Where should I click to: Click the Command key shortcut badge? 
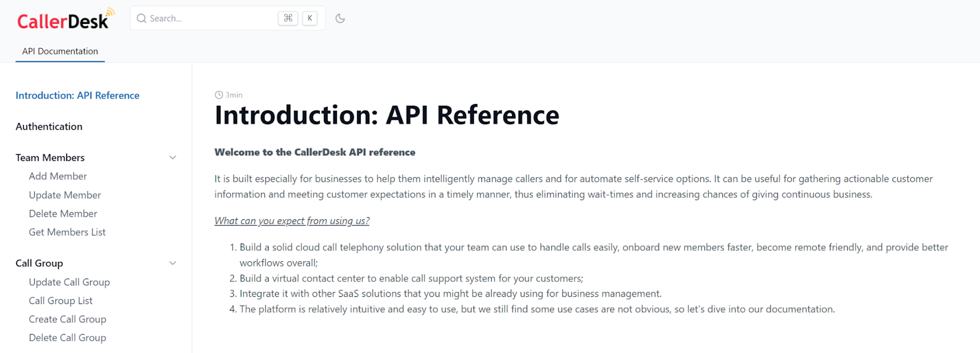point(288,18)
